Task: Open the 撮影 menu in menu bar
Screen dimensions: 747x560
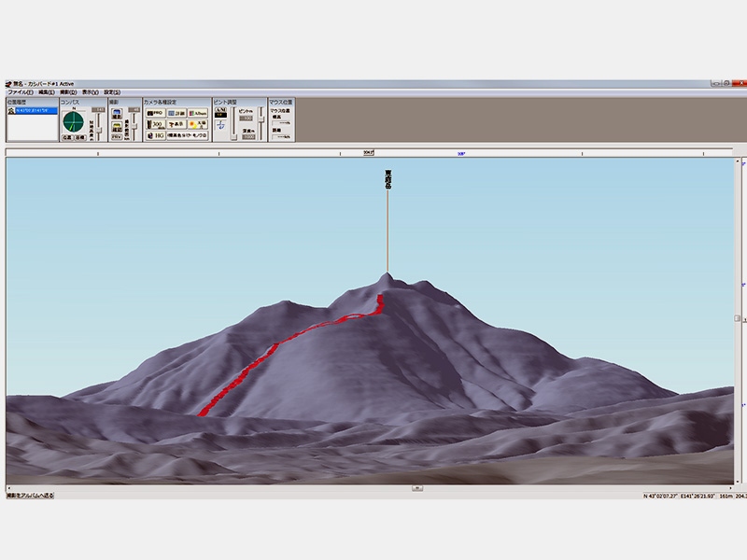Action: [68, 92]
